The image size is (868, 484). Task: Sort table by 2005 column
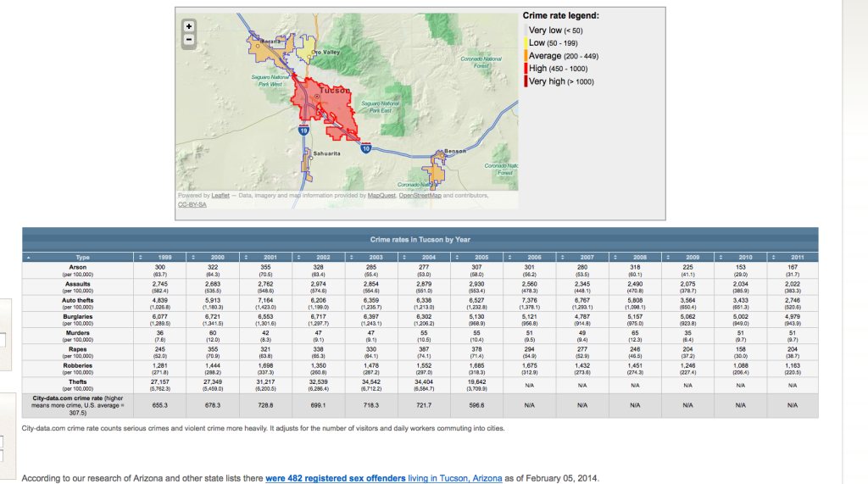click(476, 258)
